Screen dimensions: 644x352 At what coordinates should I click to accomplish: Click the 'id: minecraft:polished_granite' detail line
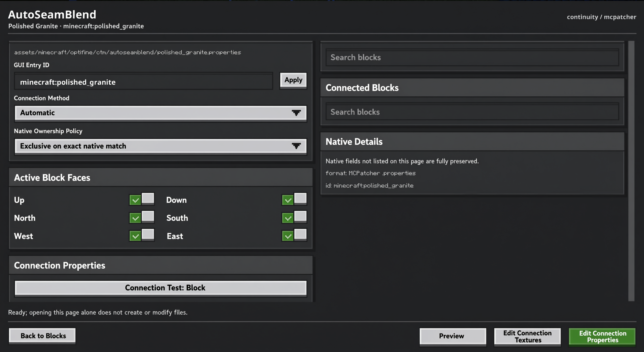[x=370, y=186]
